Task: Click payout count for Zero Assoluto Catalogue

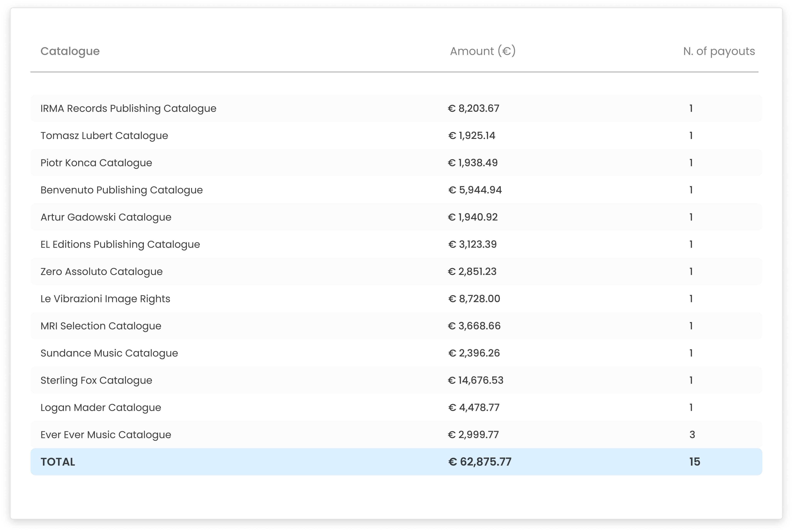Action: pyautogui.click(x=691, y=271)
